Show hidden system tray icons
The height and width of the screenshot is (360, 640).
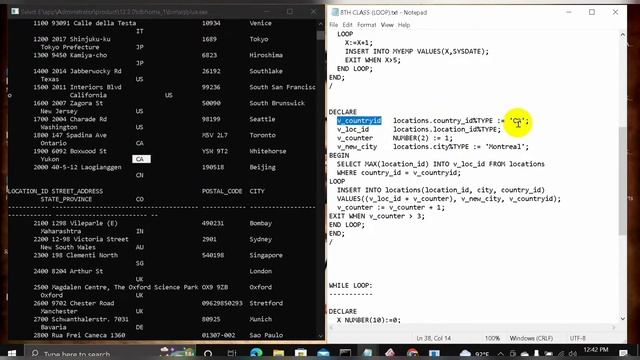(x=501, y=353)
